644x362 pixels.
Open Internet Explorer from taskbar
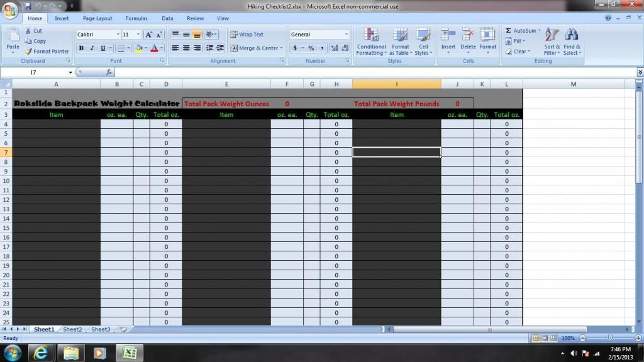41,353
